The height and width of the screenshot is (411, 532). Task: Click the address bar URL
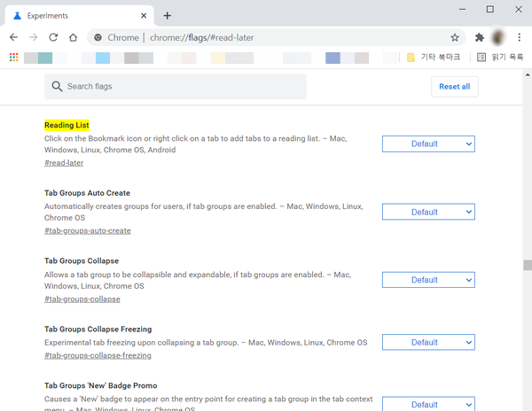pyautogui.click(x=202, y=37)
